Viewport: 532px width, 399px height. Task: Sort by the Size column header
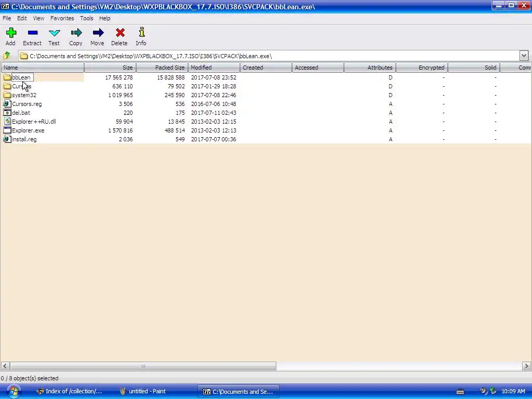(110, 68)
